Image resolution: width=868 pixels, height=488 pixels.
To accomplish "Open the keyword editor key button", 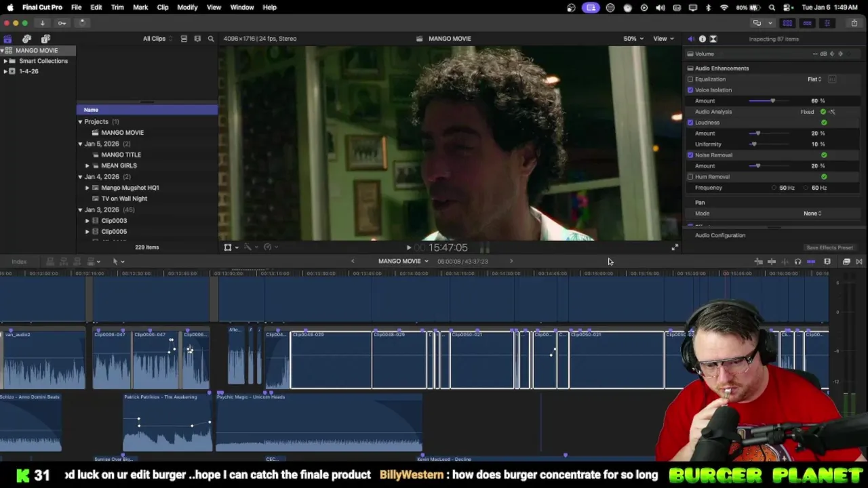I will (x=62, y=23).
